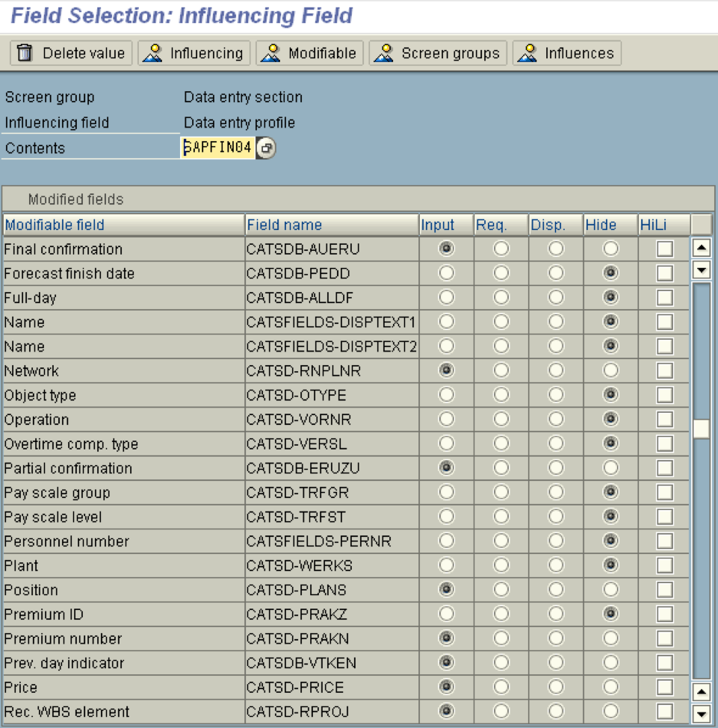This screenshot has width=718, height=728.
Task: Select Req. for the Network field
Action: pyautogui.click(x=501, y=371)
